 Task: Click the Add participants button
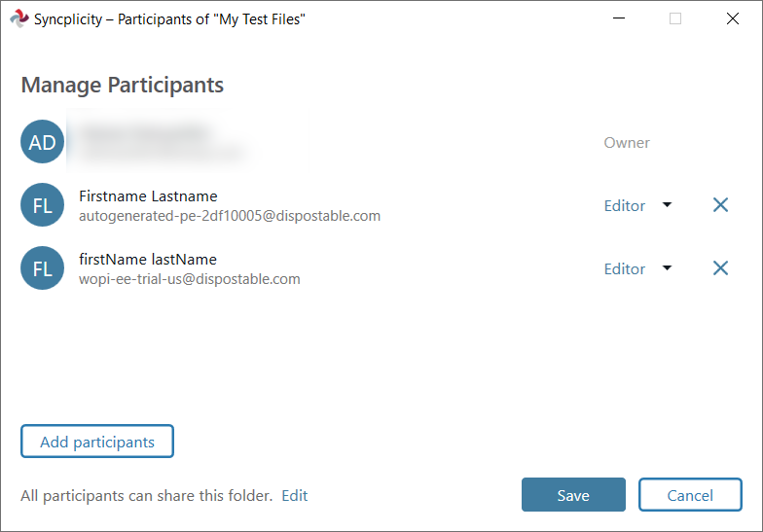pos(97,442)
